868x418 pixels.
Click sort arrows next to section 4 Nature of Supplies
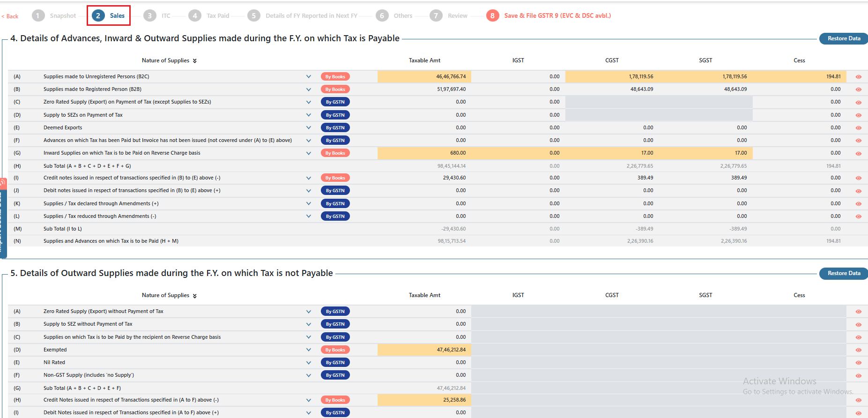194,61
